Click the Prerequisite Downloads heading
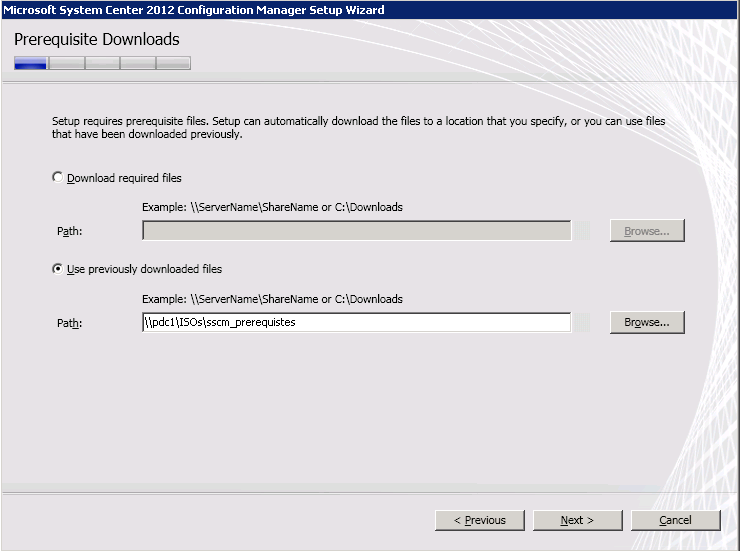The width and height of the screenshot is (740, 551). 97,39
